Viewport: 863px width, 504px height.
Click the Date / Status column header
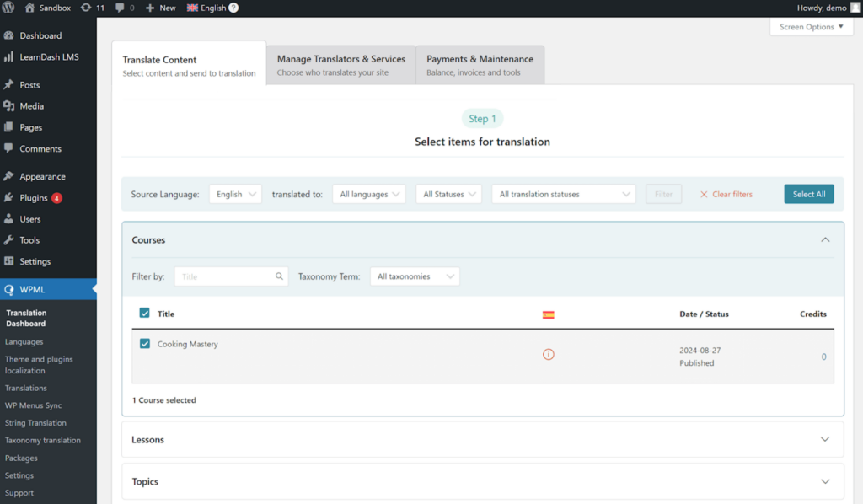point(704,314)
